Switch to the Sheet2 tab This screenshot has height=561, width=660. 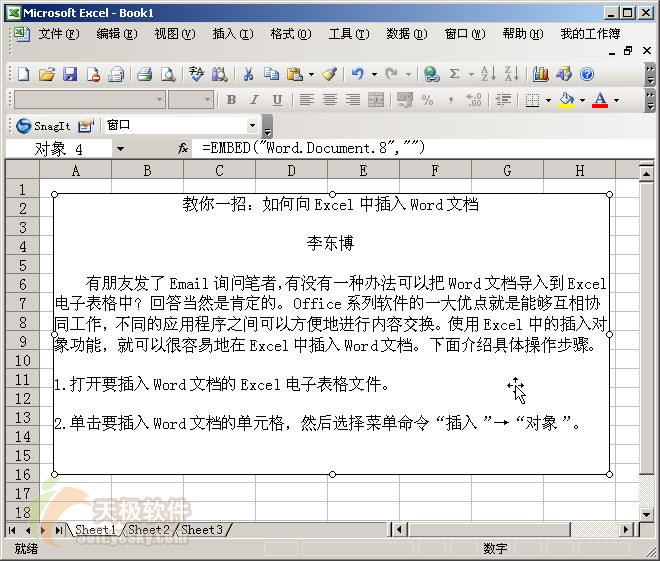[149, 529]
